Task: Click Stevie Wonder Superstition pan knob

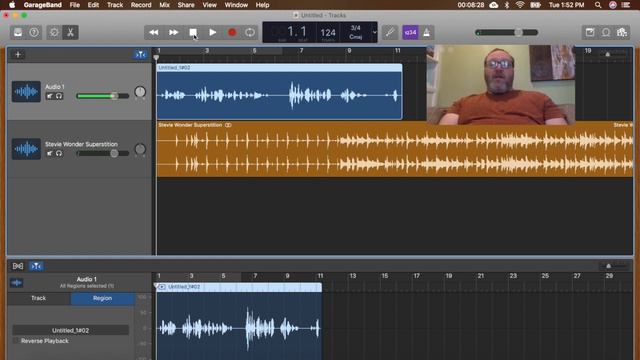Action: [140, 149]
